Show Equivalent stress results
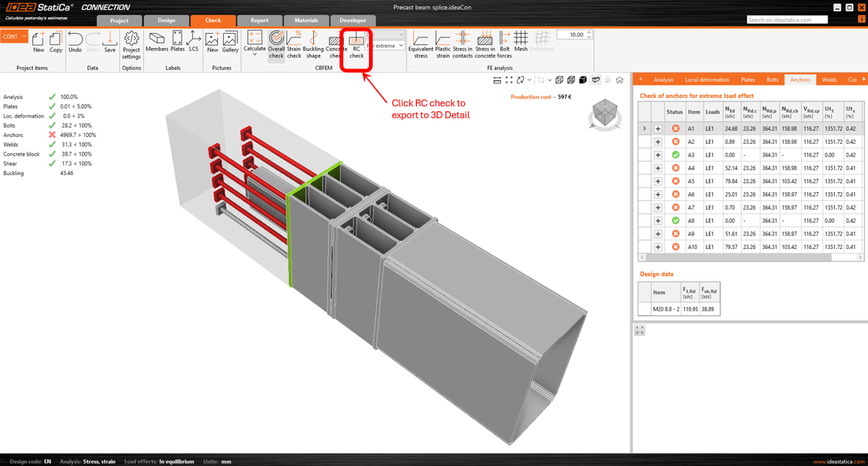This screenshot has height=466, width=868. pyautogui.click(x=420, y=43)
